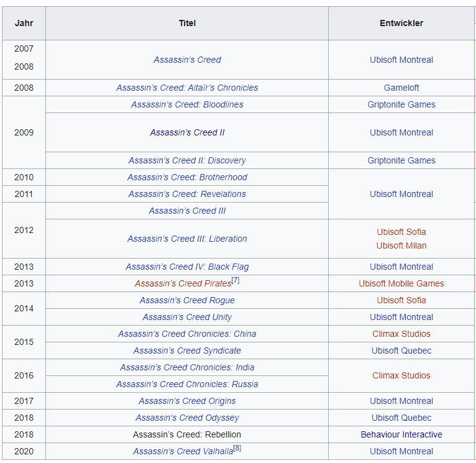This screenshot has height=463, width=476.
Task: Open Ubisoft Montreal link beside Origins
Action: 401,401
